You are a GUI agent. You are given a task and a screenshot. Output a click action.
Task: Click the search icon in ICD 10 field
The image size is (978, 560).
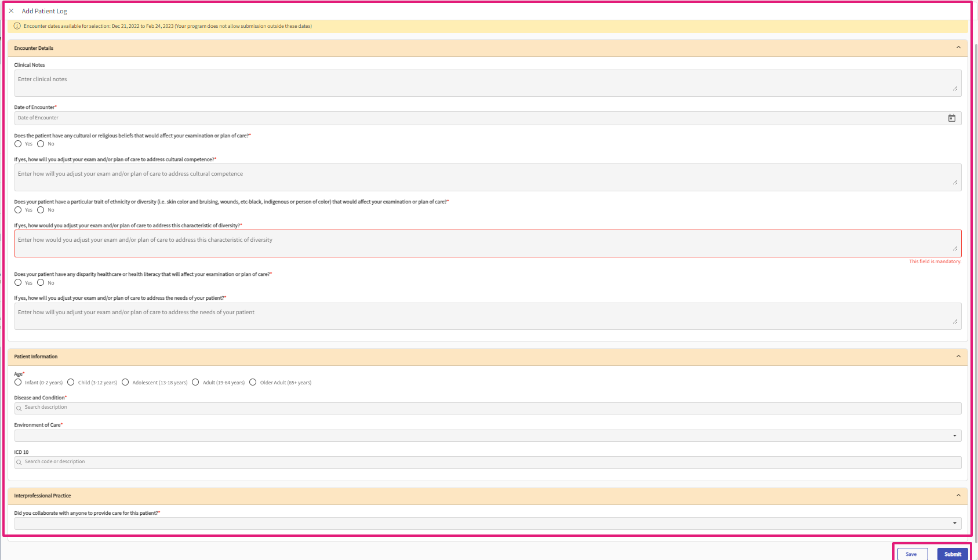tap(19, 463)
